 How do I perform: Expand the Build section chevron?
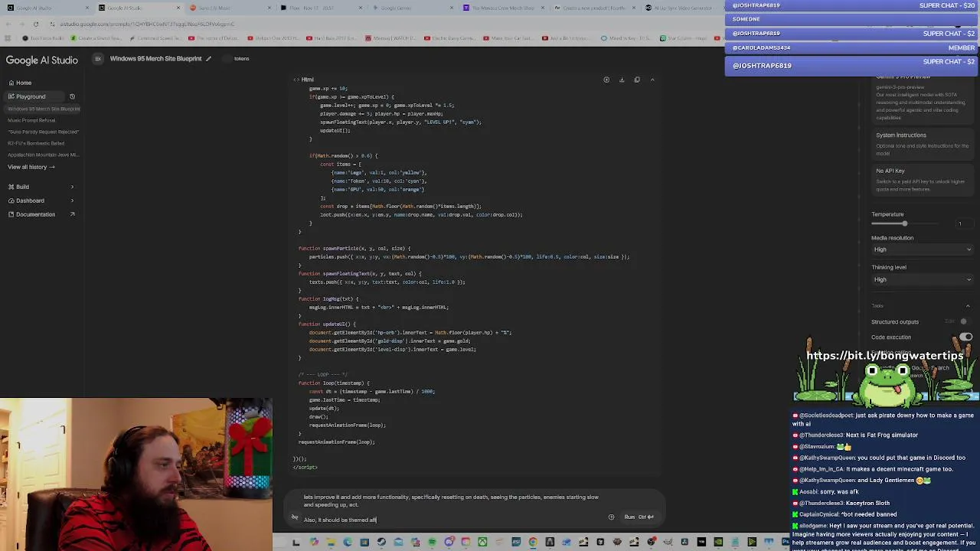pyautogui.click(x=72, y=187)
